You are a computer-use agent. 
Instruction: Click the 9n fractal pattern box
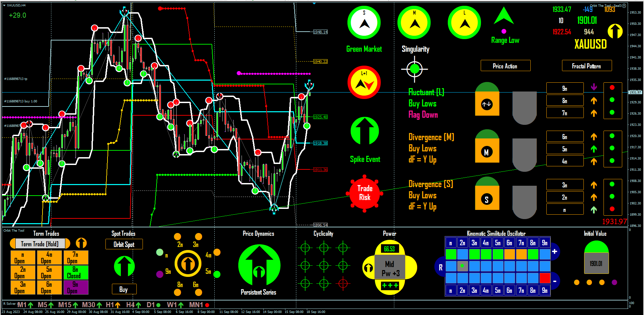tap(565, 88)
